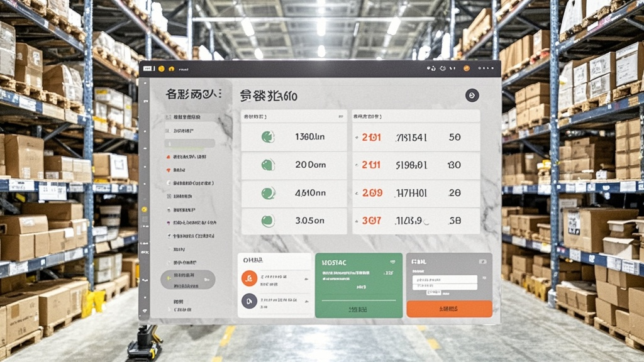This screenshot has height=362, width=644.
Task: Open the sidebar item with red triangle icon
Action: (187, 156)
